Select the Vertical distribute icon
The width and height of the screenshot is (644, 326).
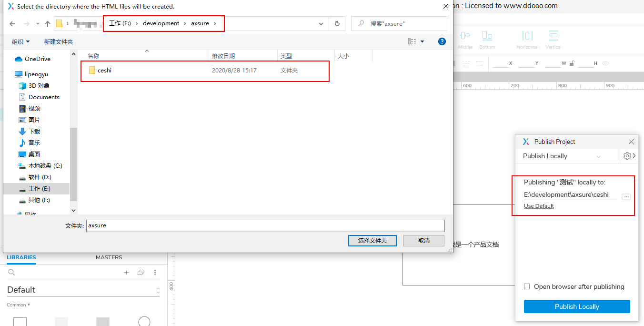(553, 35)
